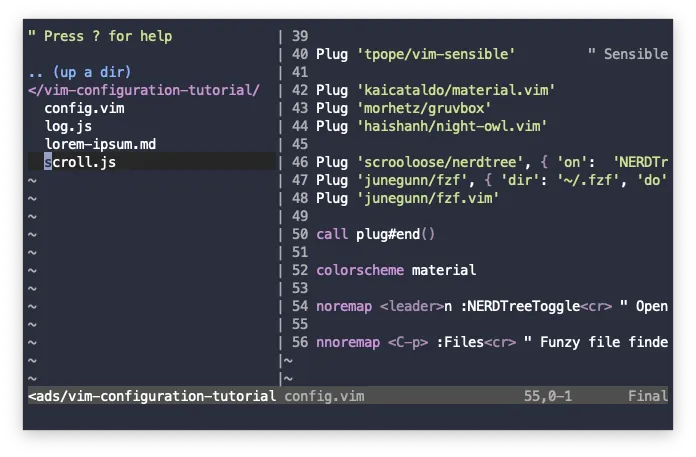Click config.vim in the status line

324,396
